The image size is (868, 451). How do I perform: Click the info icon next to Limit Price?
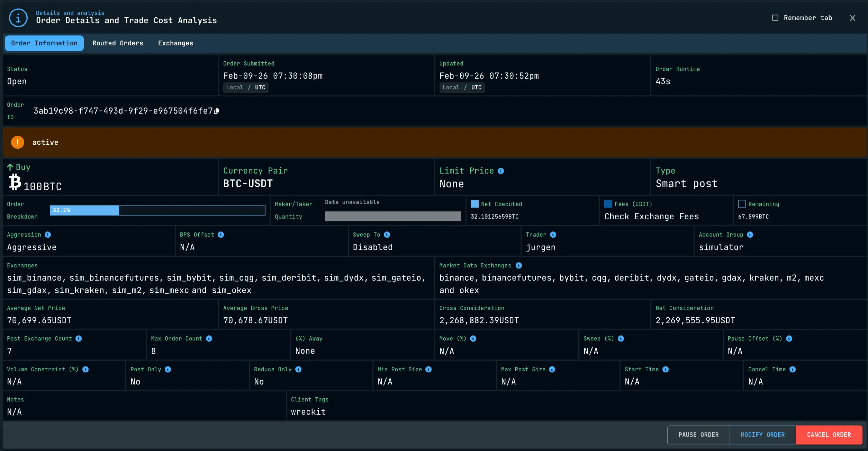point(501,171)
